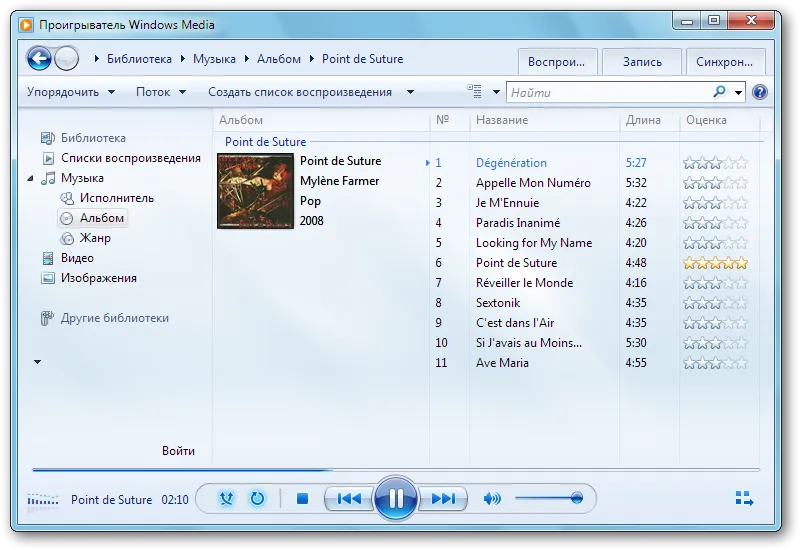Open Изображения library in the sidebar

pyautogui.click(x=89, y=278)
